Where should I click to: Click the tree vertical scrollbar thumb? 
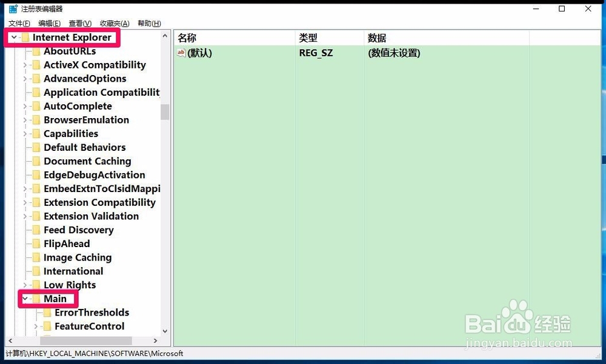point(165,112)
